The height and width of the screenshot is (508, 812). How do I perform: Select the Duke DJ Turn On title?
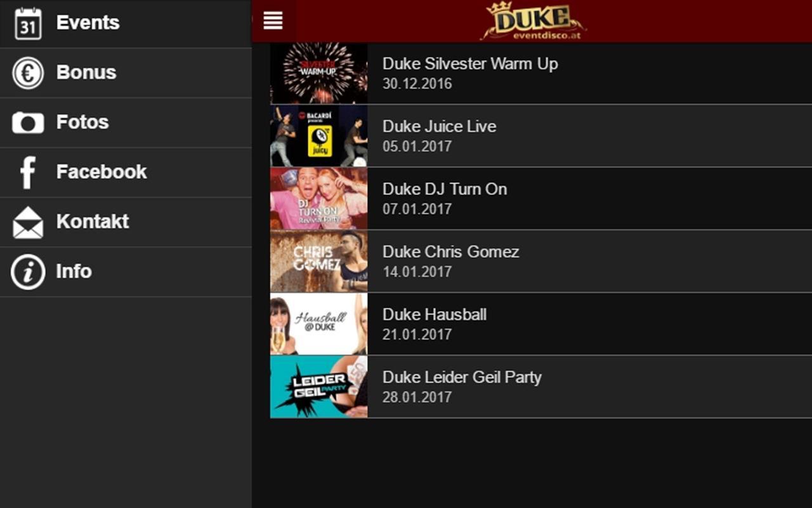pyautogui.click(x=445, y=189)
